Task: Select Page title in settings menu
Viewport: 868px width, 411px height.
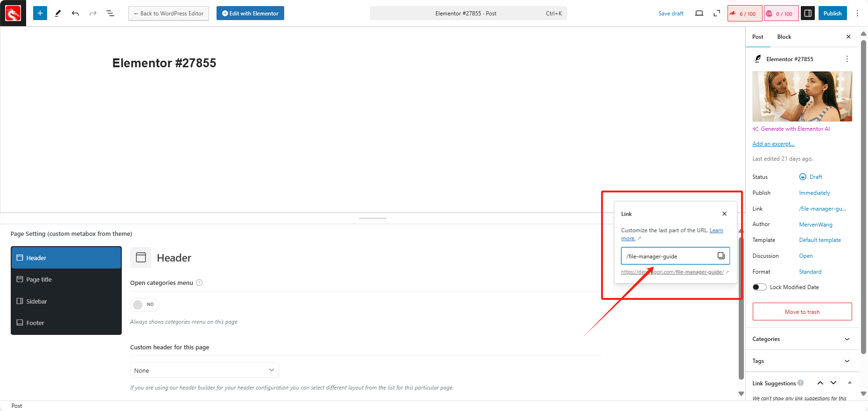Action: pos(66,279)
